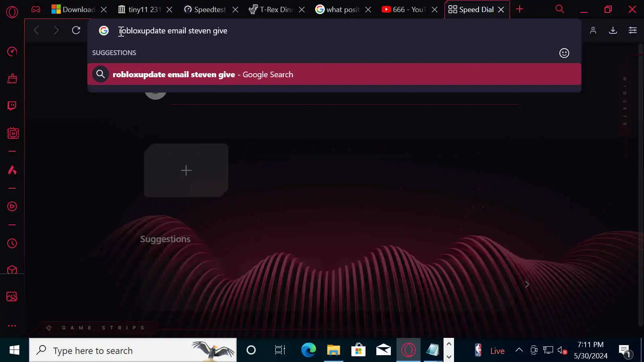Close the Speed Dial tab
This screenshot has height=362, width=644.
pyautogui.click(x=501, y=9)
